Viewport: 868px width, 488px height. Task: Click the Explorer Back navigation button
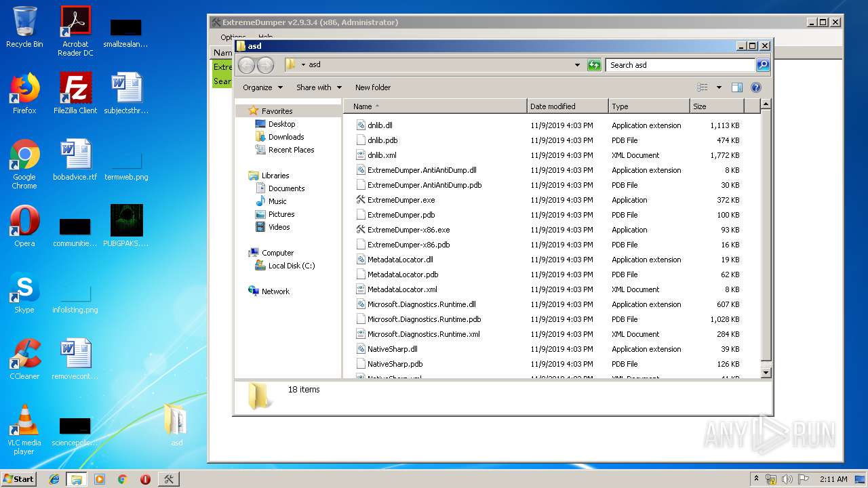pyautogui.click(x=246, y=65)
